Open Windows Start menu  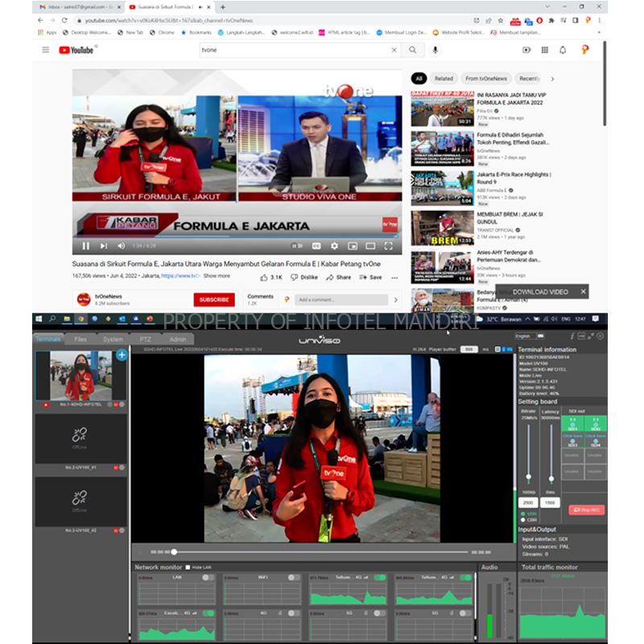point(39,319)
